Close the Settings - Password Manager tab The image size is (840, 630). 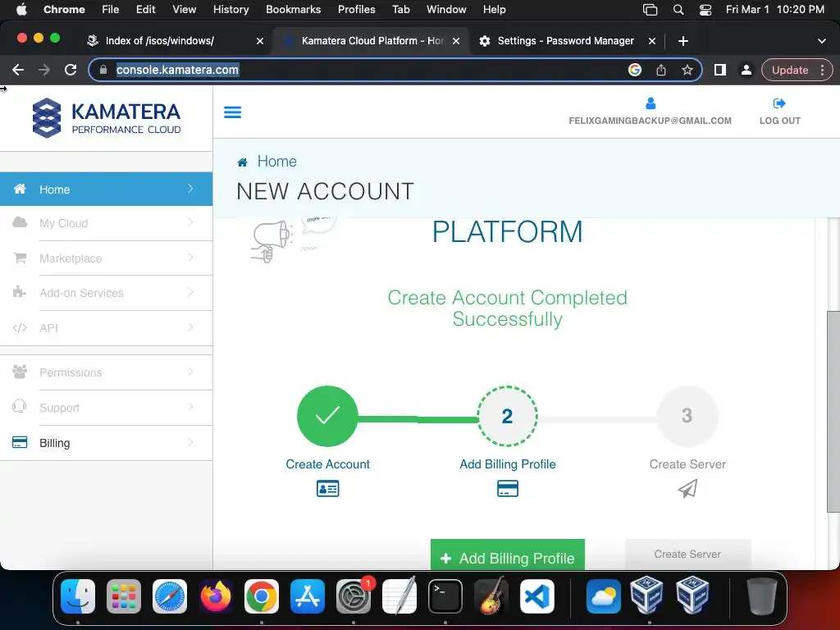click(652, 41)
